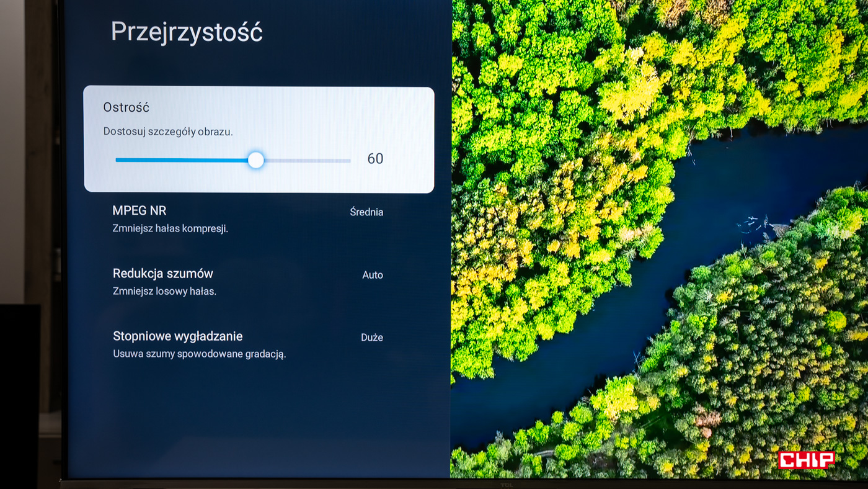Select the Redukcja szumów option
Screen dimensions: 868x489
pos(163,274)
